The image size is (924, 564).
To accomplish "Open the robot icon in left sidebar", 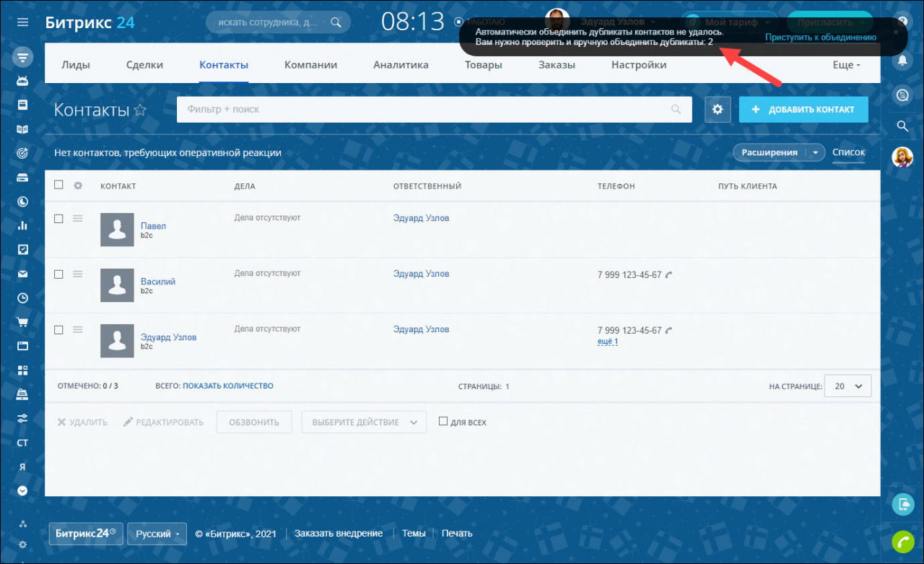I will [x=22, y=81].
